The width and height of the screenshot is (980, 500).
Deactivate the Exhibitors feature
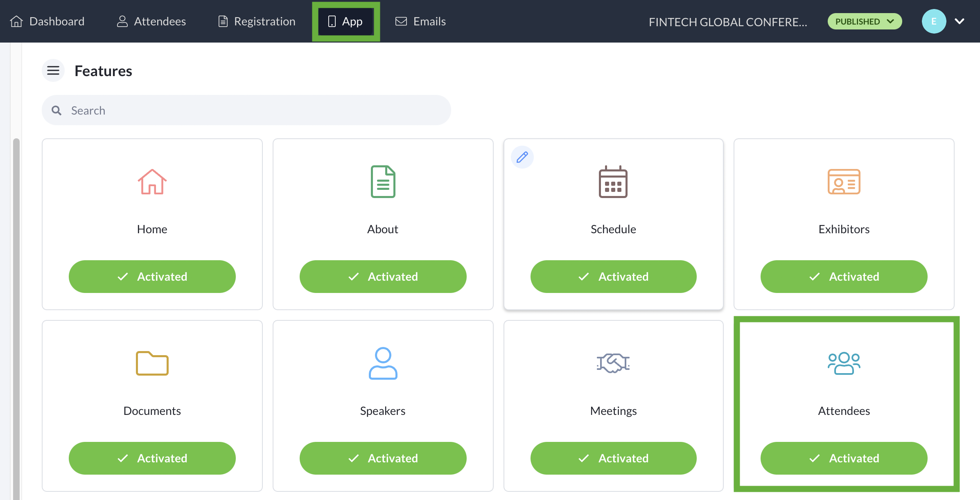[x=844, y=277]
